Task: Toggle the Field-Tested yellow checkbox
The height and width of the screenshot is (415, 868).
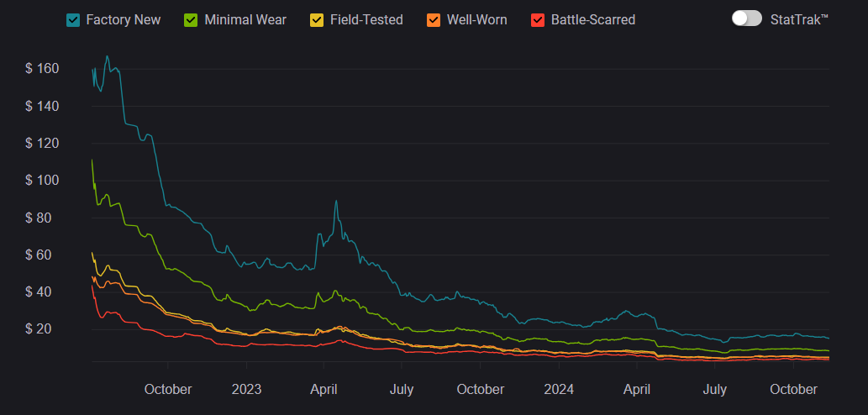Action: click(x=316, y=19)
